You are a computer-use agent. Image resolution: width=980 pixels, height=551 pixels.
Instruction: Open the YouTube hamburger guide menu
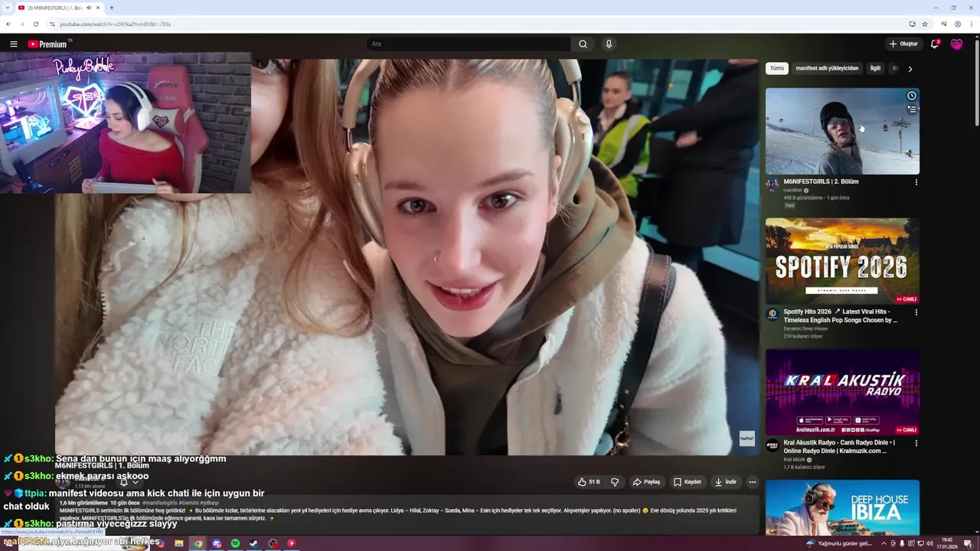click(13, 44)
